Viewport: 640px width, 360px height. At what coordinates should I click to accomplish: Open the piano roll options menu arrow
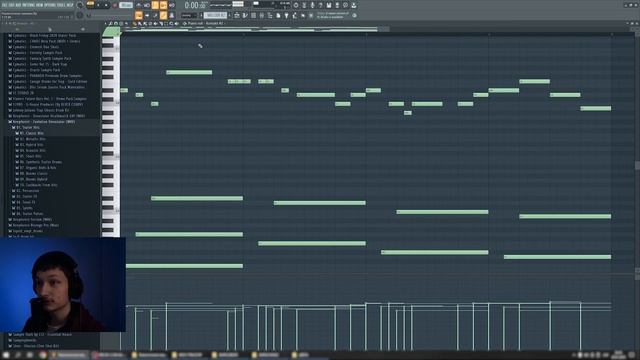coord(105,23)
